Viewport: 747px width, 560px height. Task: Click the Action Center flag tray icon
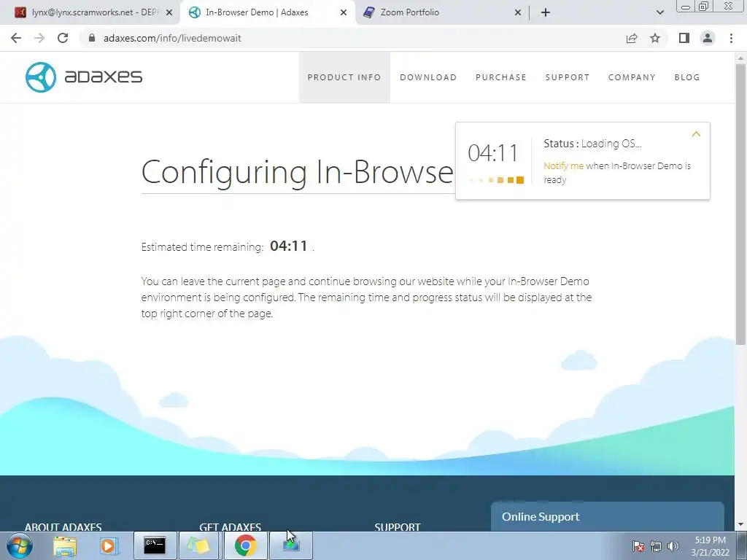(638, 546)
